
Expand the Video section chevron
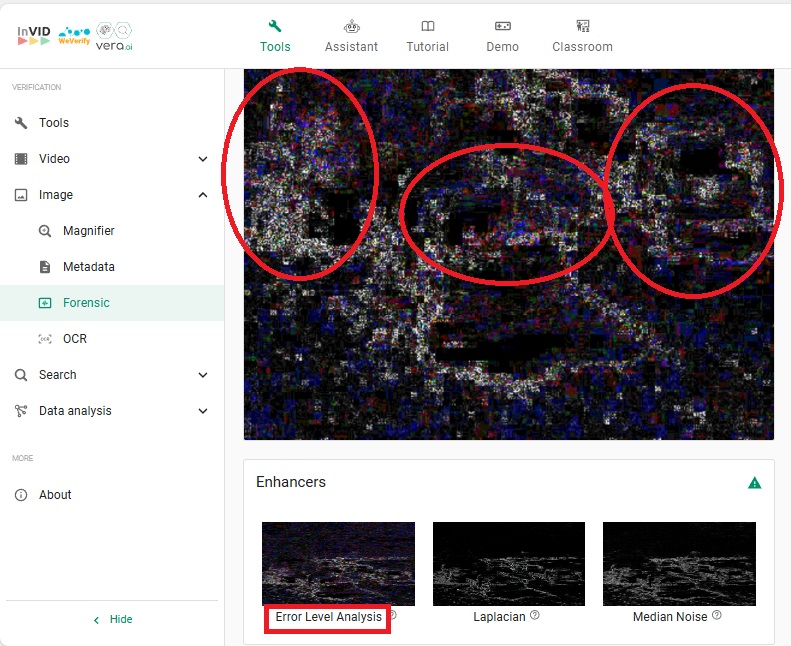(x=203, y=159)
